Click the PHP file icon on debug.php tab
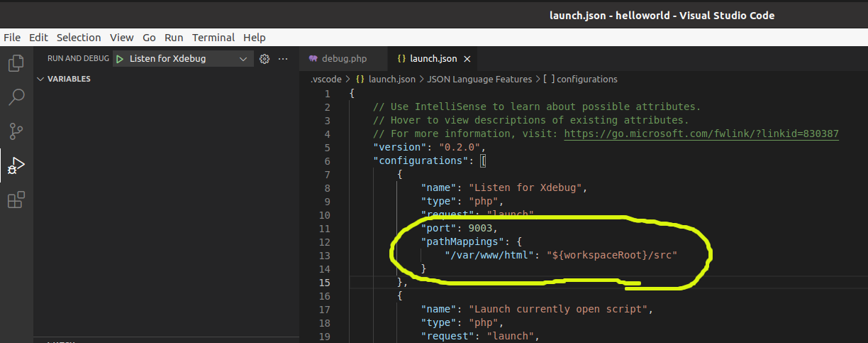Screen dimensions: 868x343 click(x=313, y=59)
